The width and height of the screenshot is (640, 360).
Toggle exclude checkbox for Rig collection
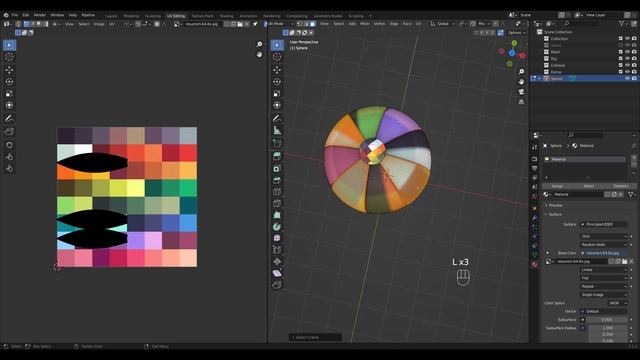620,58
